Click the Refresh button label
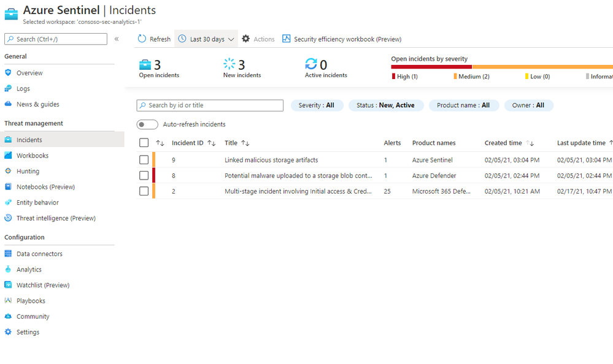Image resolution: width=613 pixels, height=364 pixels. [160, 39]
